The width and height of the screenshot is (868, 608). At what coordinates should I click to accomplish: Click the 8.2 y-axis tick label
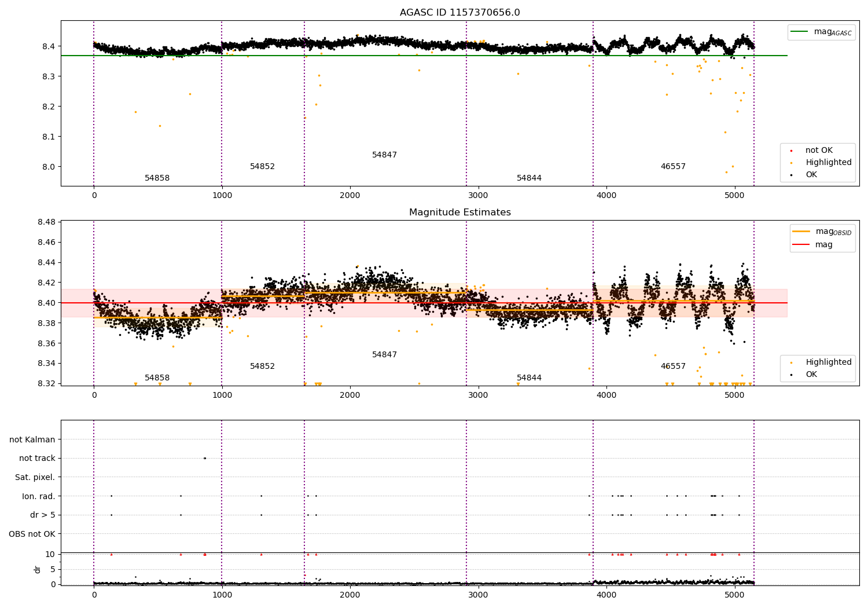(x=49, y=107)
